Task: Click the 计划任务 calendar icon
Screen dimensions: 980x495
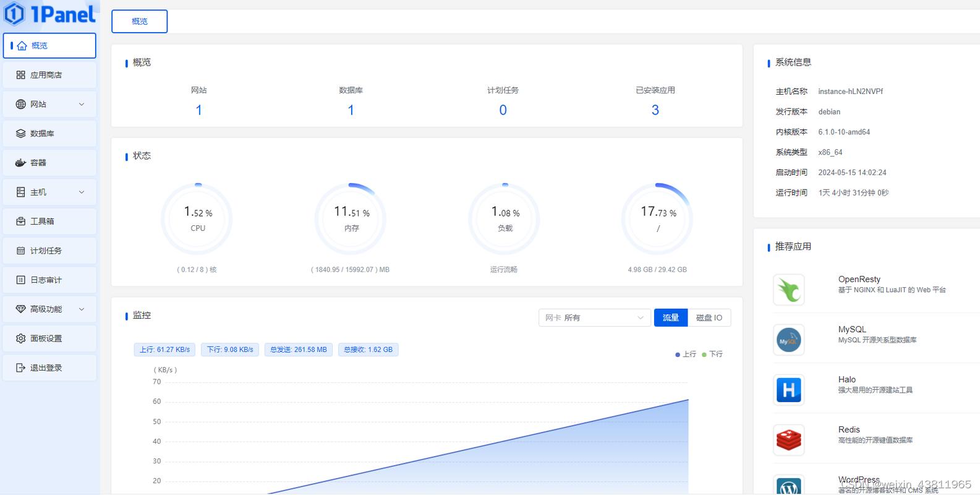Action: [x=20, y=251]
